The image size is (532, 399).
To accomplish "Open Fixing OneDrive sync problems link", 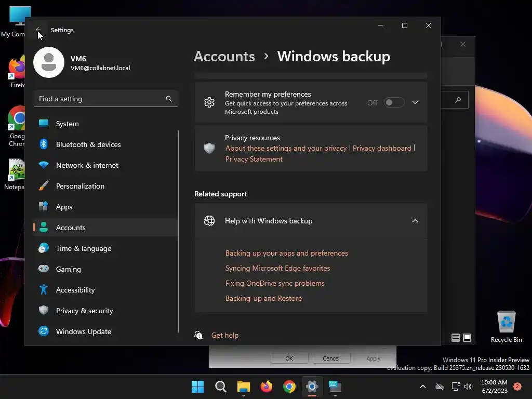I will click(x=275, y=283).
